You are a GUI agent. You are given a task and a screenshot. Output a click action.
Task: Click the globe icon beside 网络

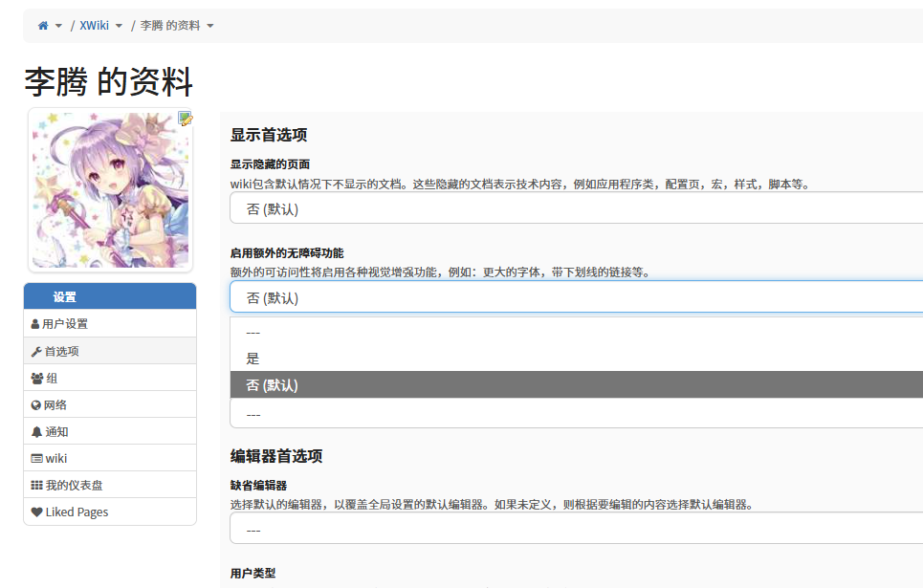tap(36, 404)
